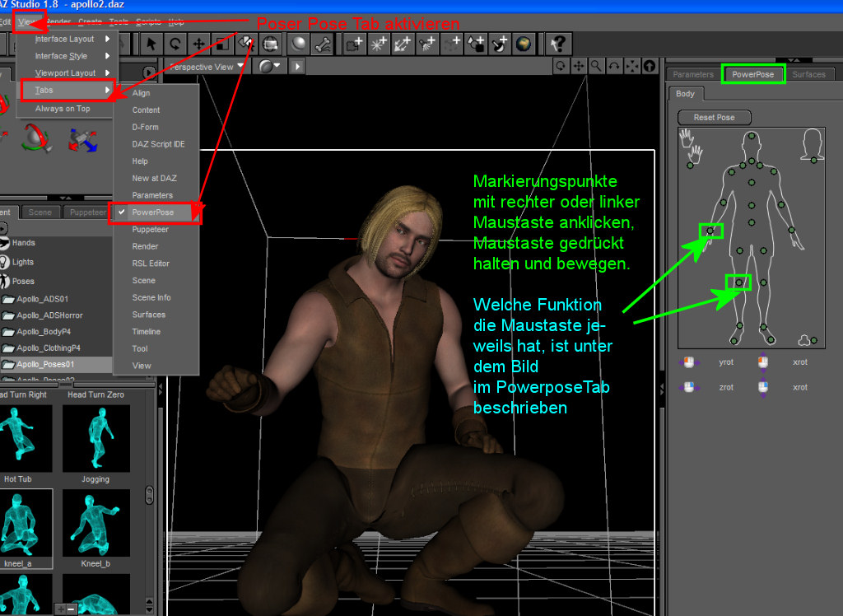
Task: Open the What's This help pointer
Action: click(559, 44)
